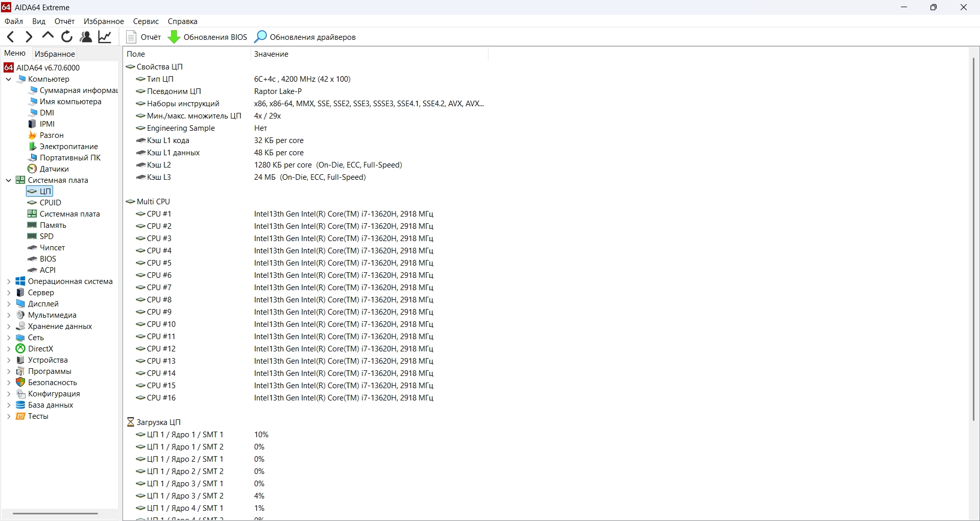Expand the Тесты tree node

pos(9,416)
